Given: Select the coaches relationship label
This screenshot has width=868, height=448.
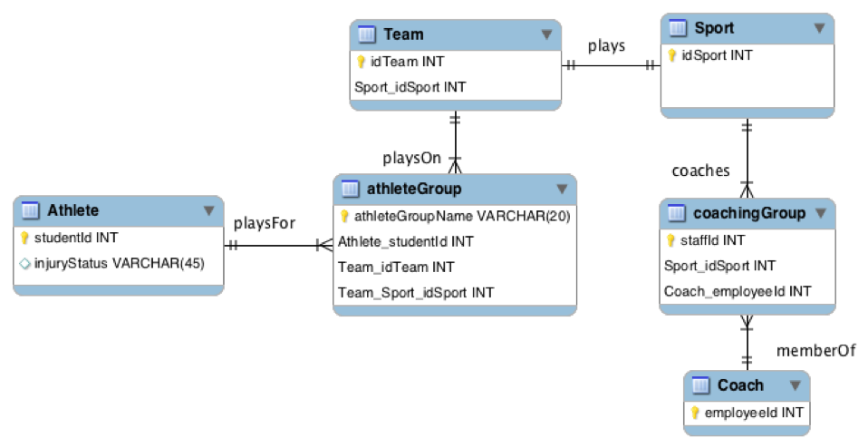Looking at the screenshot, I should [x=700, y=170].
